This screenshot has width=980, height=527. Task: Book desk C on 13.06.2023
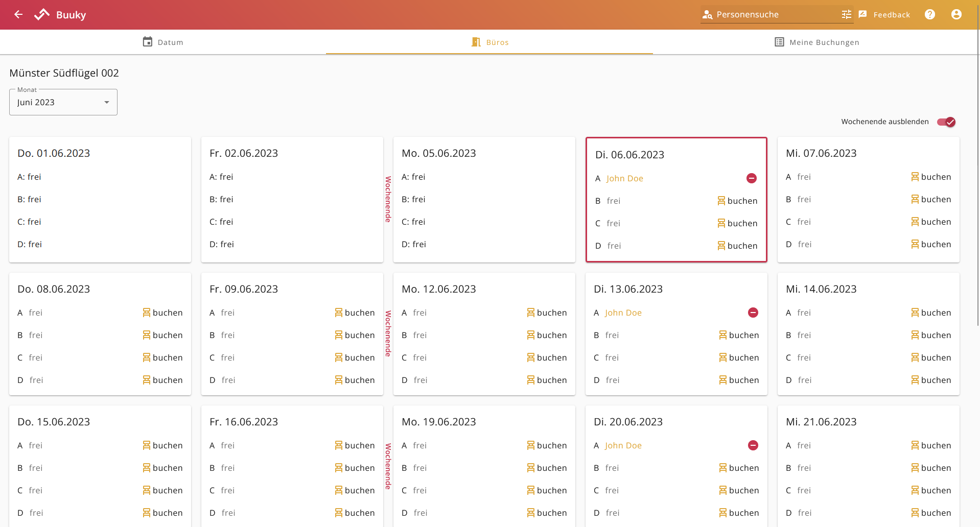point(739,357)
